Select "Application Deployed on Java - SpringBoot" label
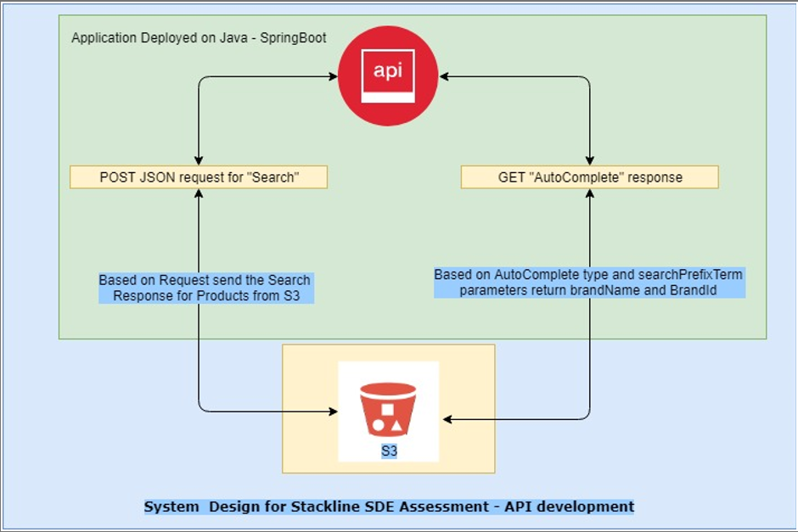Image resolution: width=798 pixels, height=532 pixels. [199, 37]
